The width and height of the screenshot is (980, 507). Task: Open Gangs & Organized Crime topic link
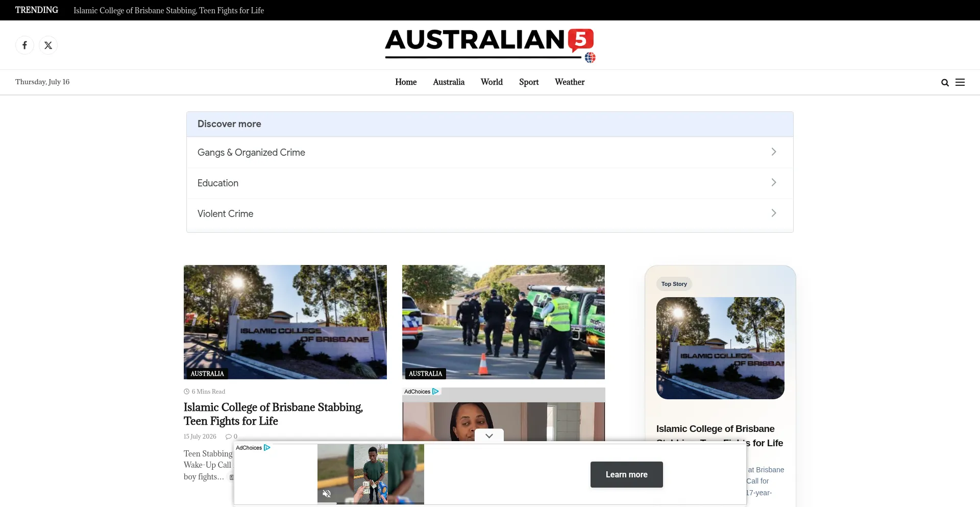click(251, 152)
